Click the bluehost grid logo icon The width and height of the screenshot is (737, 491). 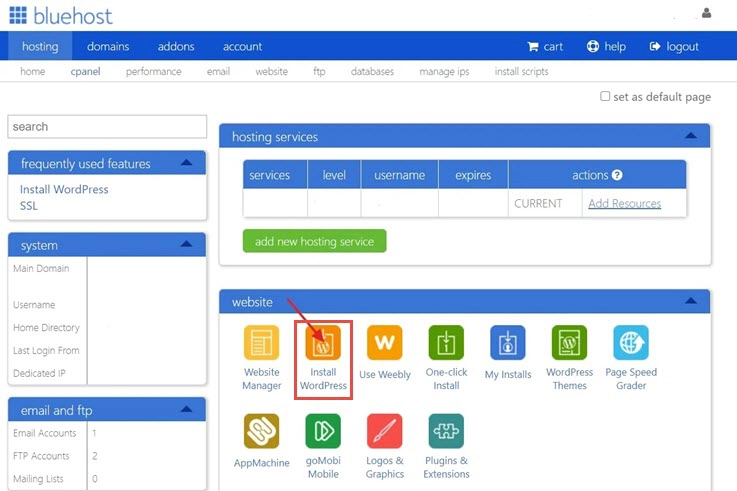click(x=18, y=15)
